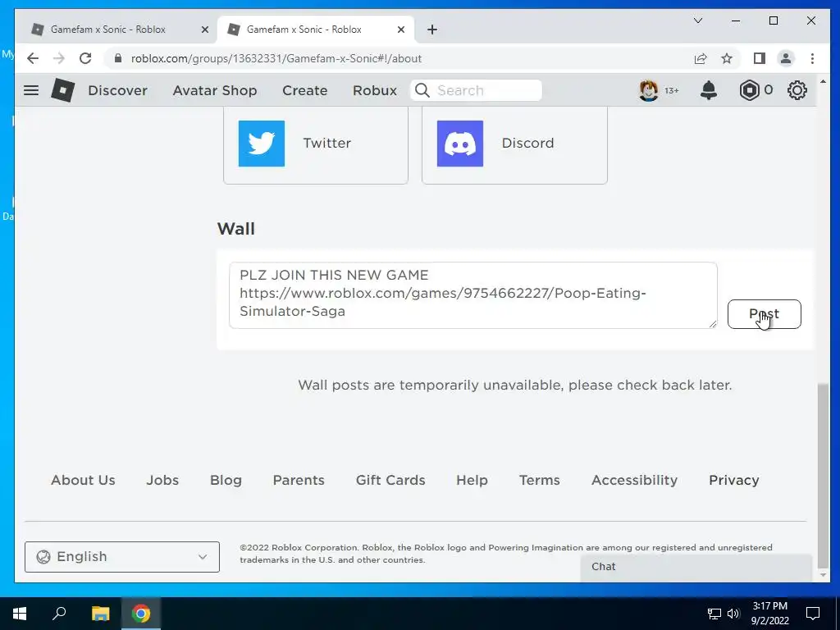Image resolution: width=840 pixels, height=630 pixels.
Task: Open the Twitter social link card
Action: point(316,144)
